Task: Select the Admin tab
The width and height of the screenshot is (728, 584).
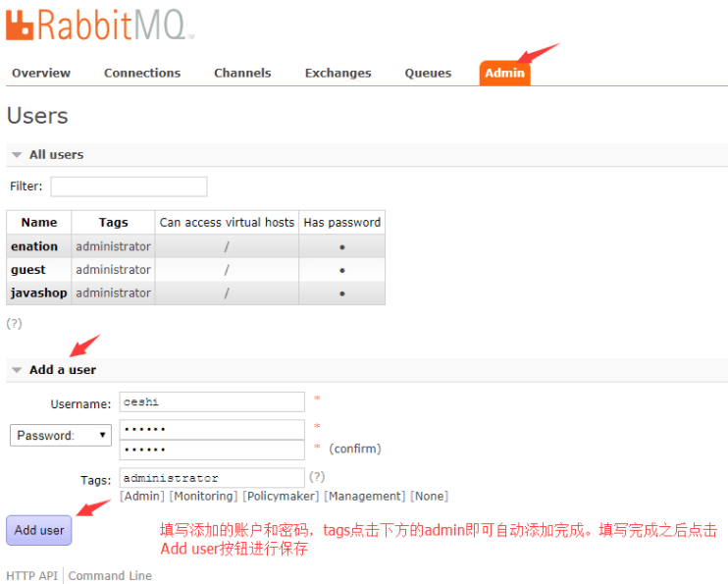Action: coord(504,73)
